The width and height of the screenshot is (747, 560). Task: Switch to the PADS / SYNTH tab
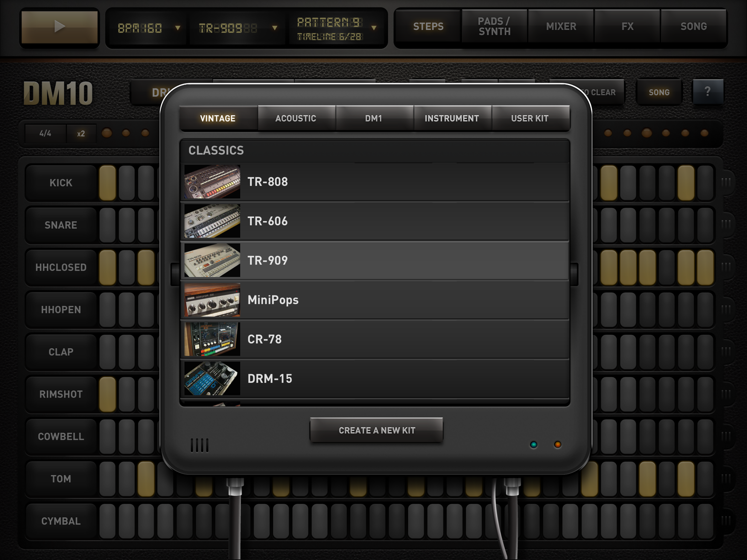point(494,26)
